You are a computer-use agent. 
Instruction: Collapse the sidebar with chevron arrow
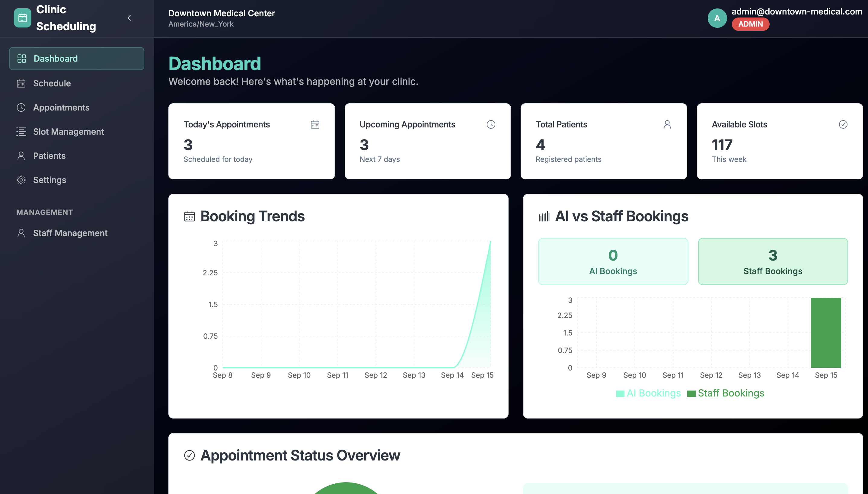[129, 18]
